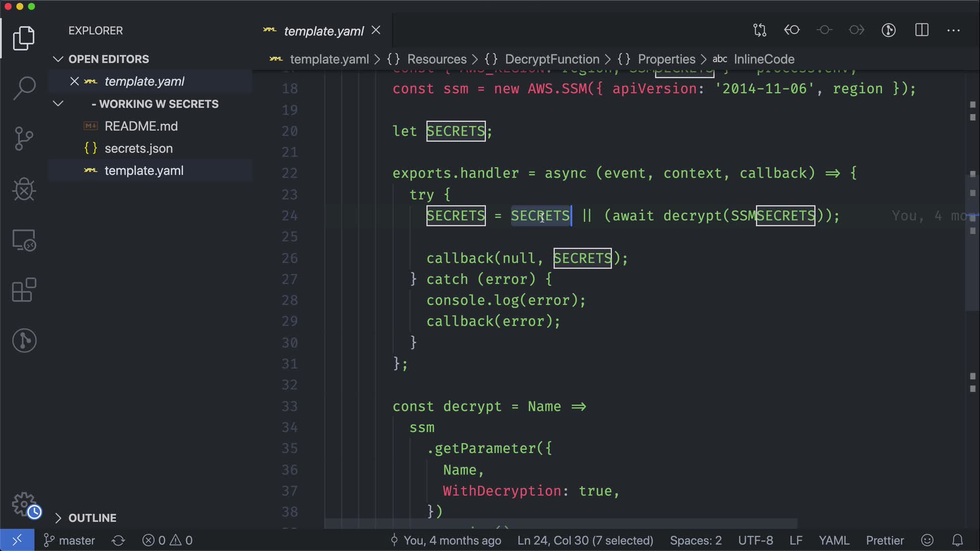Select the template.yaml editor tab
The height and width of the screenshot is (551, 980).
point(324,31)
